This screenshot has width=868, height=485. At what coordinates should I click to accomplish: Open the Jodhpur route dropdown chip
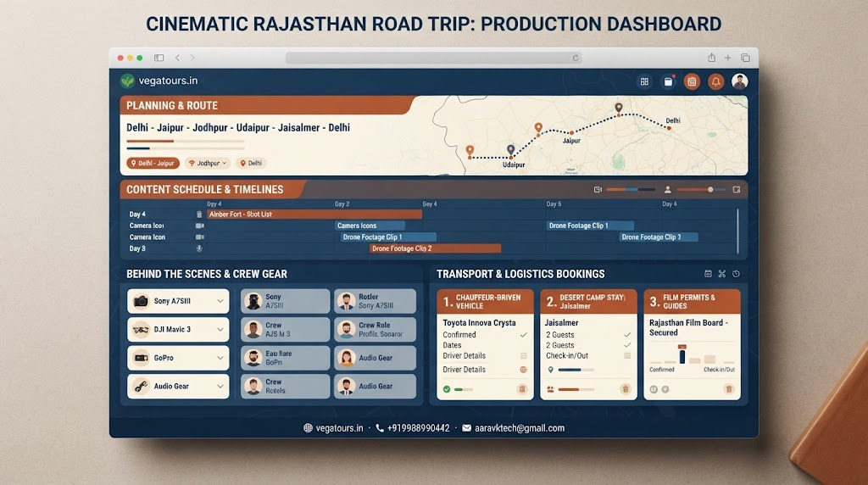click(208, 164)
